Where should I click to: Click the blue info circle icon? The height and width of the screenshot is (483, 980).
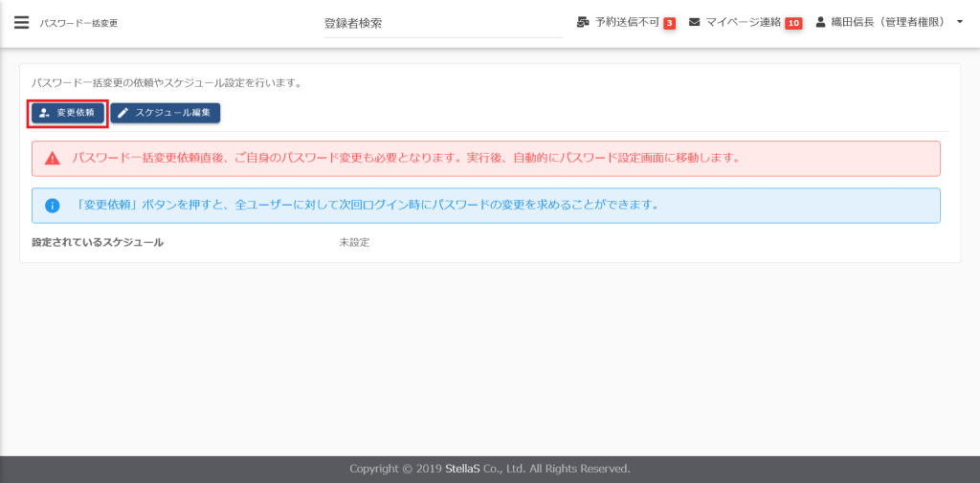[53, 206]
